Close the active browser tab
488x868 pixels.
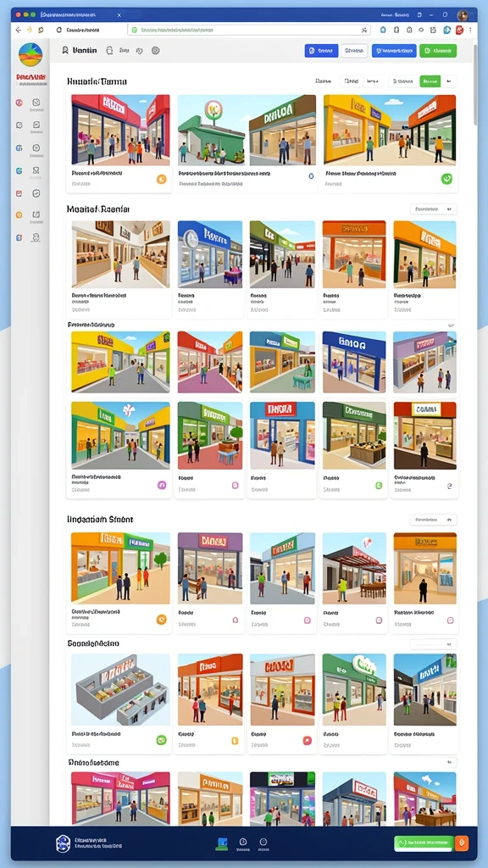(119, 15)
